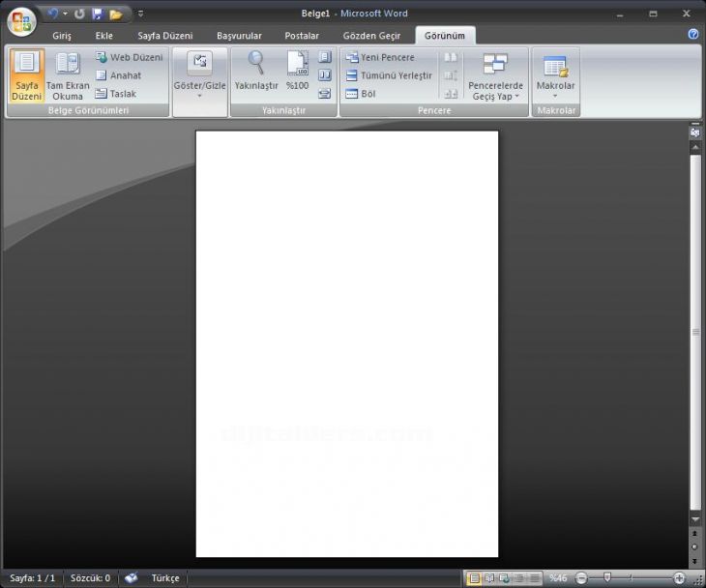Screen dimensions: 706x588
Task: Click the Türkçe language indicator
Action: click(165, 578)
